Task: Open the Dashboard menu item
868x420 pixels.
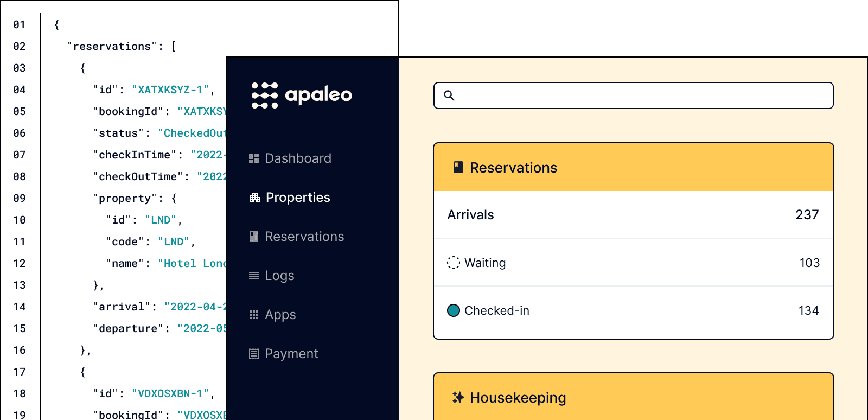Action: [298, 158]
